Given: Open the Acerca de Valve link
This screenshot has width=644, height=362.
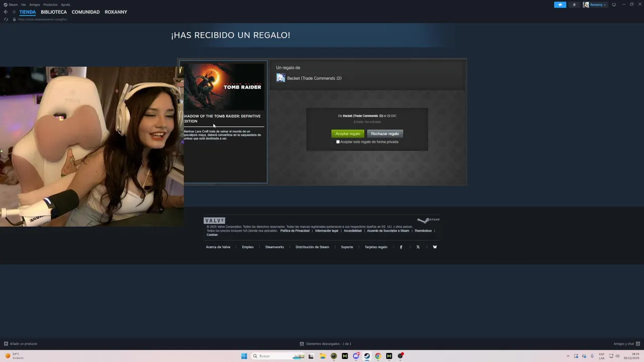Looking at the screenshot, I should click(x=218, y=247).
